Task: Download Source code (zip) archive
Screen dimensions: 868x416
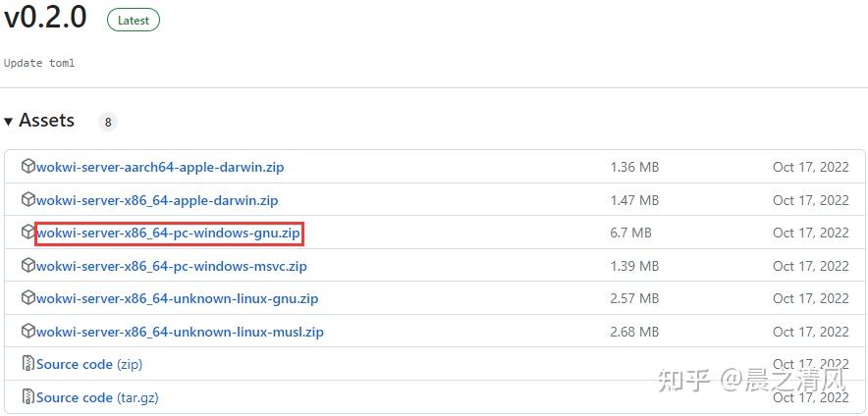Action: click(x=89, y=365)
